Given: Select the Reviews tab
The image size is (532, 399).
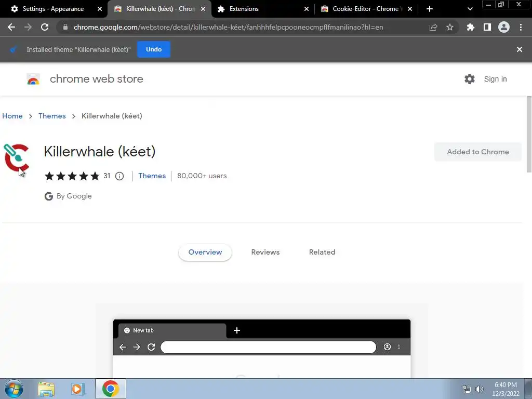Looking at the screenshot, I should [x=265, y=252].
